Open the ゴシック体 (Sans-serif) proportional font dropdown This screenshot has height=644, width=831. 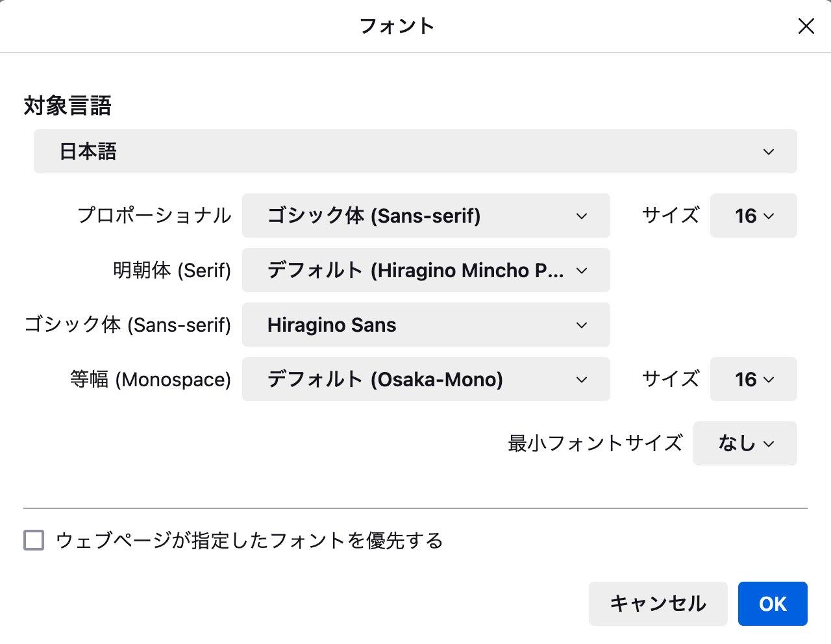pos(425,216)
